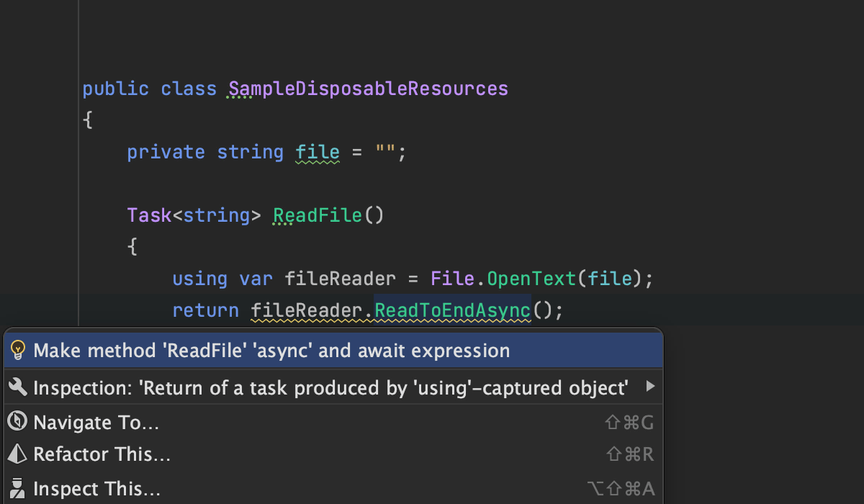The image size is (864, 504).
Task: Click the compass icon for Navigate To
Action: 18,423
